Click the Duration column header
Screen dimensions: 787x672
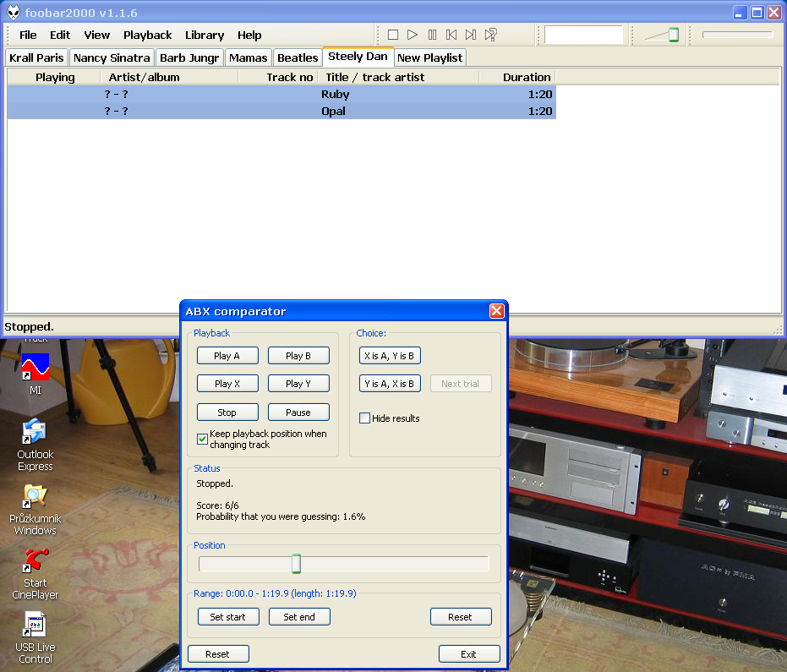pos(517,77)
